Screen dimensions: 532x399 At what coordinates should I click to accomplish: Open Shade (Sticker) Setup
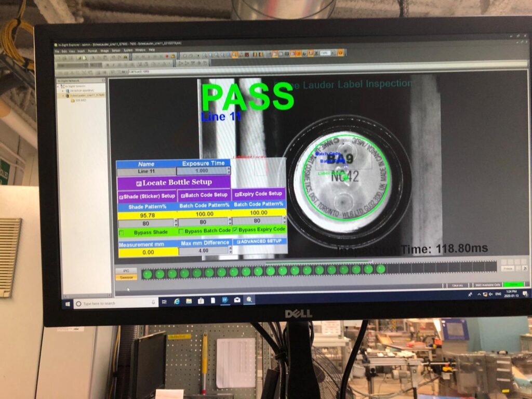click(147, 196)
